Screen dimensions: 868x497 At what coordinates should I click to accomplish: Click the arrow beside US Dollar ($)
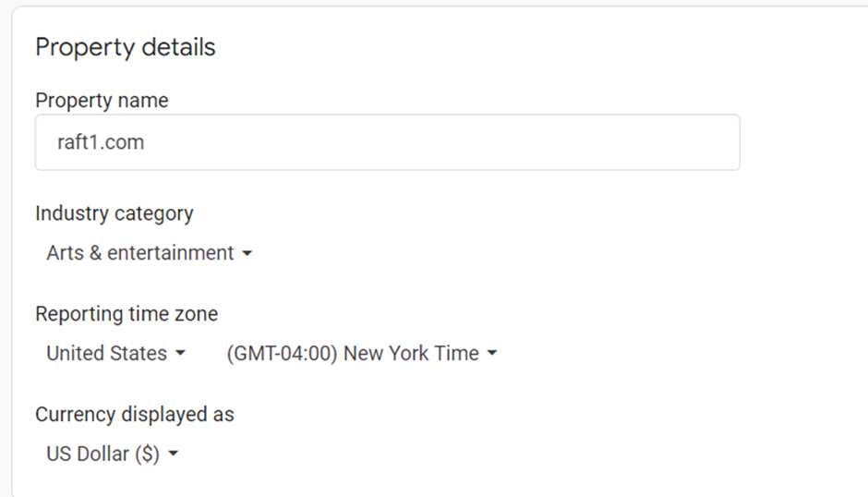173,454
